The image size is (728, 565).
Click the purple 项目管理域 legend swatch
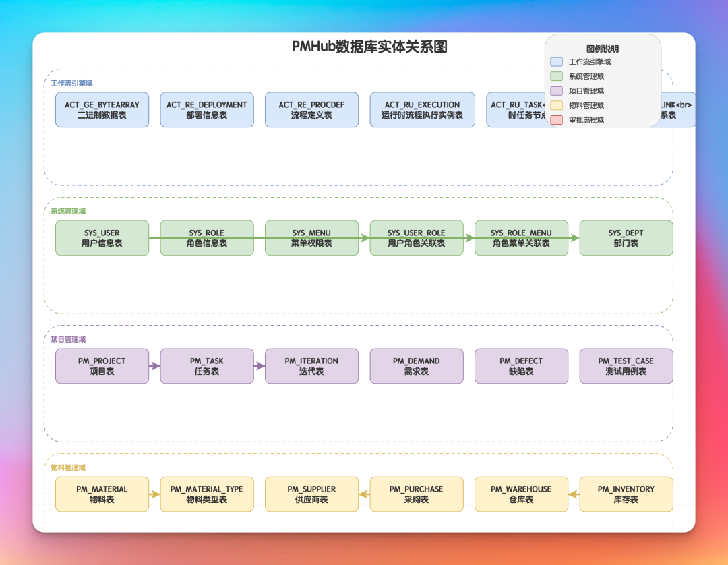coord(556,90)
